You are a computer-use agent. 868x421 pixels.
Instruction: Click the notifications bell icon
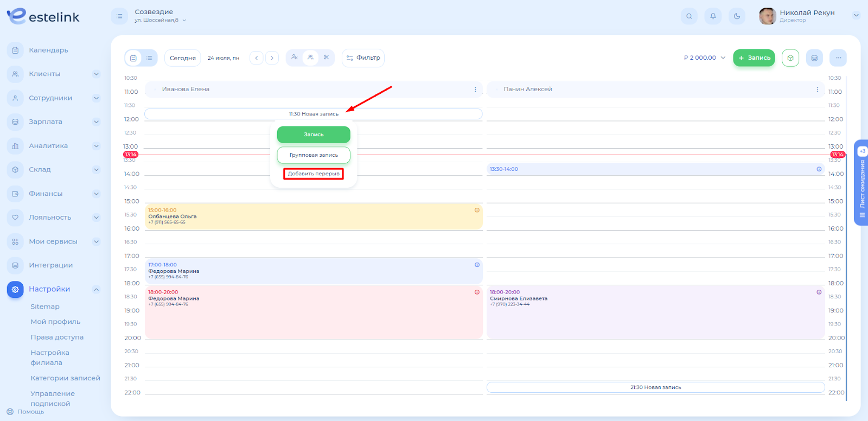pos(713,16)
